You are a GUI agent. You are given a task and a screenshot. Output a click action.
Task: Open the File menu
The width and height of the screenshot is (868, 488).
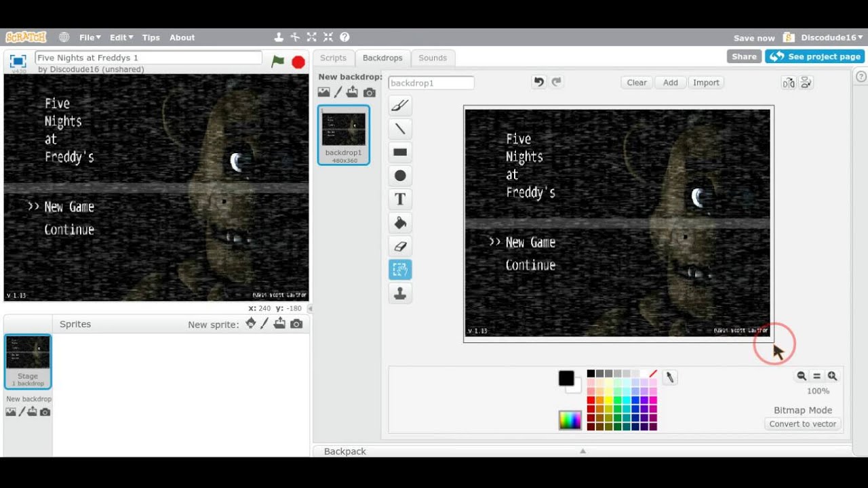(x=90, y=38)
